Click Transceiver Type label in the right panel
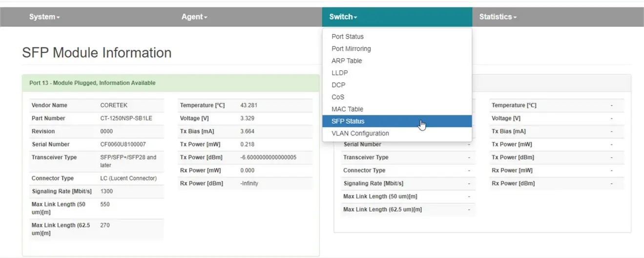The width and height of the screenshot is (644, 258). tap(366, 157)
